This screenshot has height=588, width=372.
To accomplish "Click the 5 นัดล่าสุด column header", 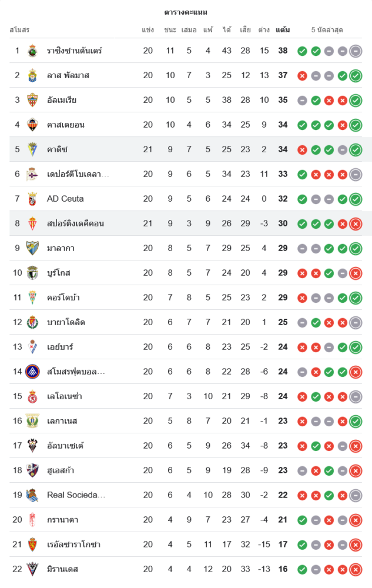I will [327, 29].
